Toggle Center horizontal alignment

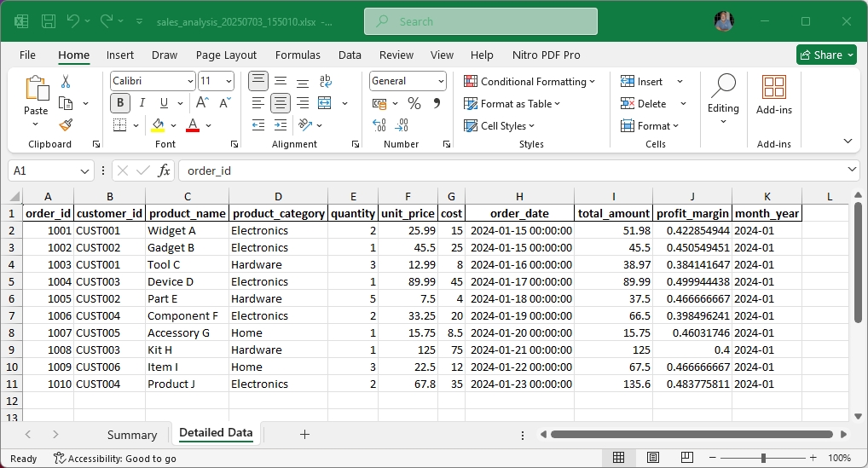click(x=280, y=103)
